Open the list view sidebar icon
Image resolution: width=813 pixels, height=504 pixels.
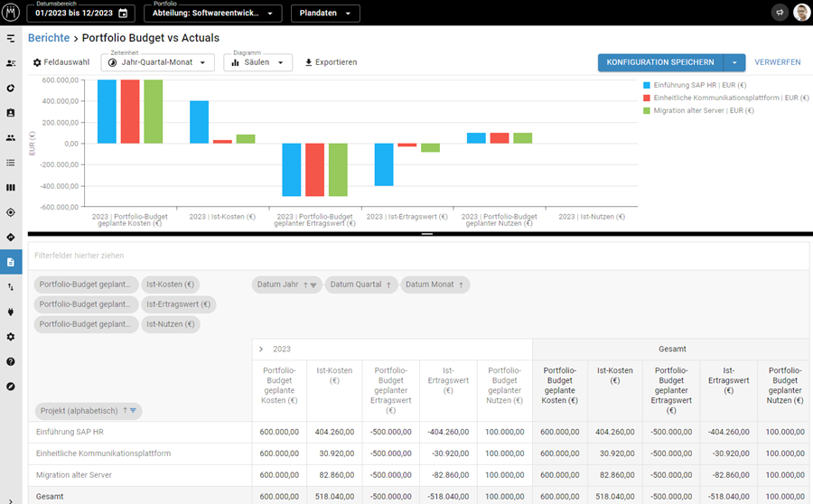tap(10, 163)
